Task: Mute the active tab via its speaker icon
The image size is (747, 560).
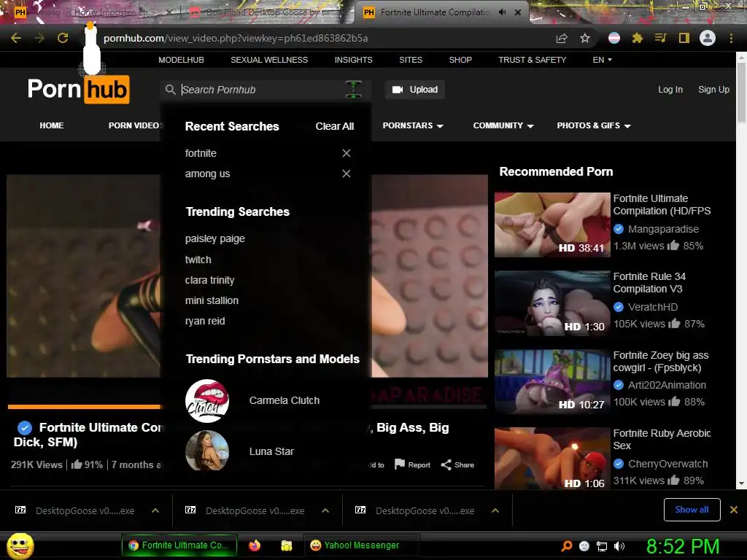Action: pyautogui.click(x=502, y=12)
